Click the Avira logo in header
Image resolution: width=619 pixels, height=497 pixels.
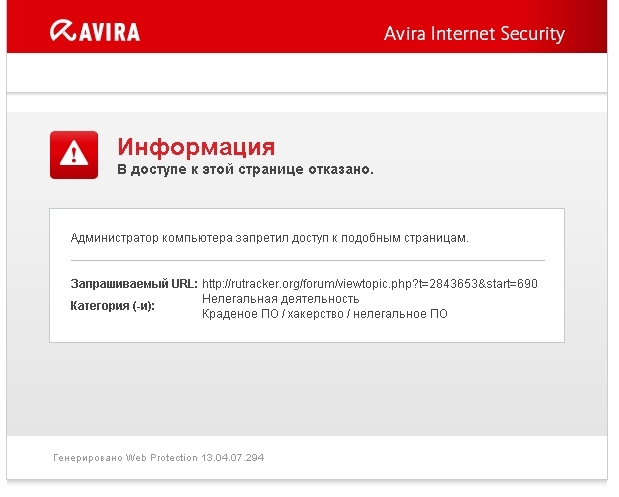(x=95, y=31)
